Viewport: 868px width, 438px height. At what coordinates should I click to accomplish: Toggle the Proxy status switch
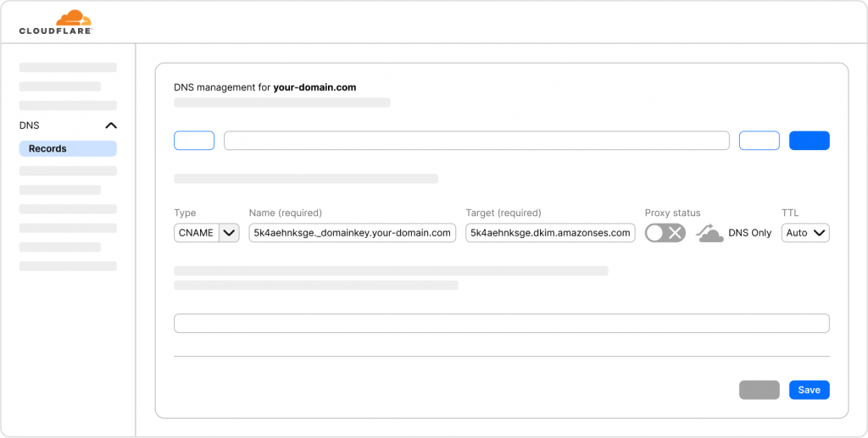point(665,233)
